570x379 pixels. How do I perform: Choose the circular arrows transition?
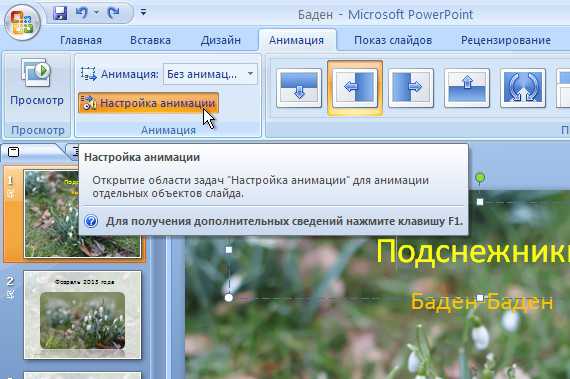[x=523, y=88]
